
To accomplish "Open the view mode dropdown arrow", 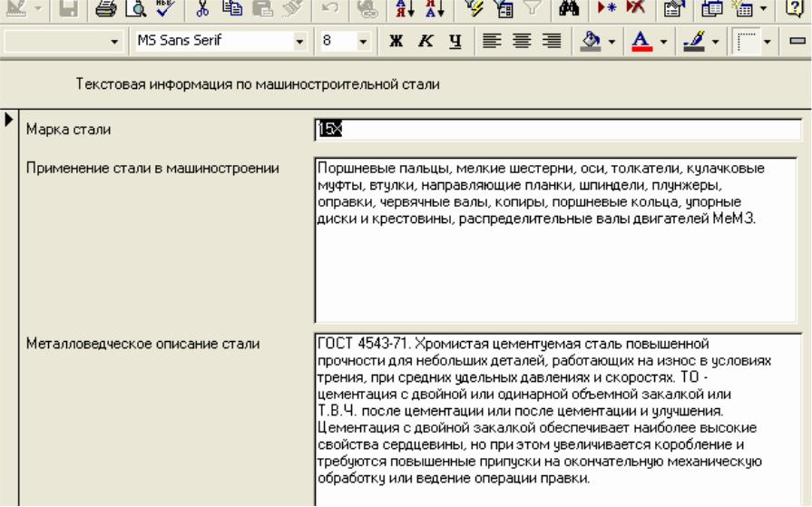I will pyautogui.click(x=38, y=8).
